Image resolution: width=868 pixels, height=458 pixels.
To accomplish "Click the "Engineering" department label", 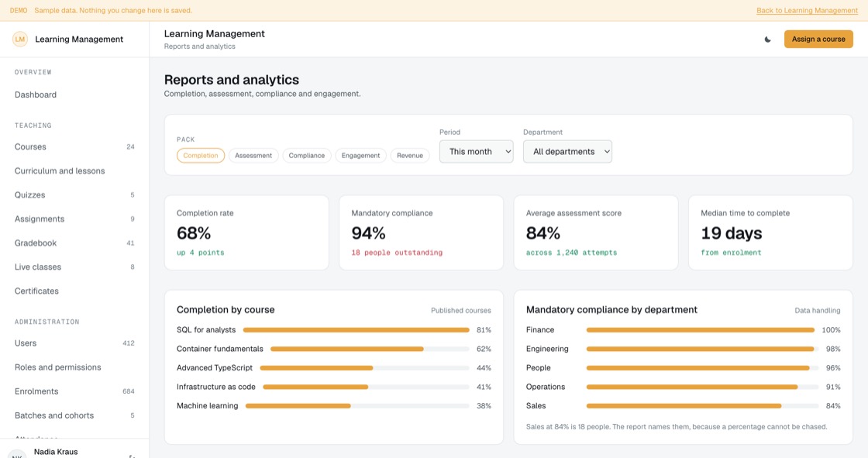I will [547, 349].
